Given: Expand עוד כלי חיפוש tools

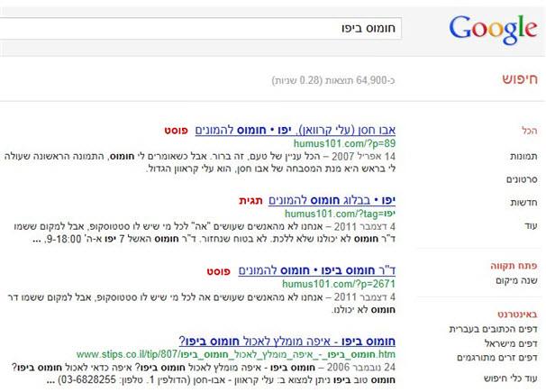Looking at the screenshot, I should click(x=511, y=378).
